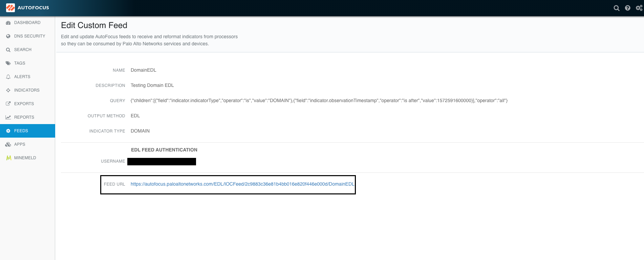Click indicator type value DOMAIN
The image size is (644, 260).
[x=140, y=131]
